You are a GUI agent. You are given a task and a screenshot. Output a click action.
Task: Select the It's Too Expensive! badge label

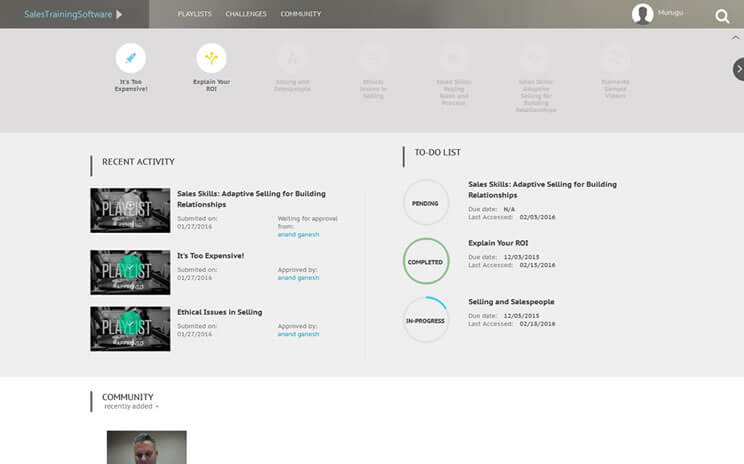[x=131, y=85]
